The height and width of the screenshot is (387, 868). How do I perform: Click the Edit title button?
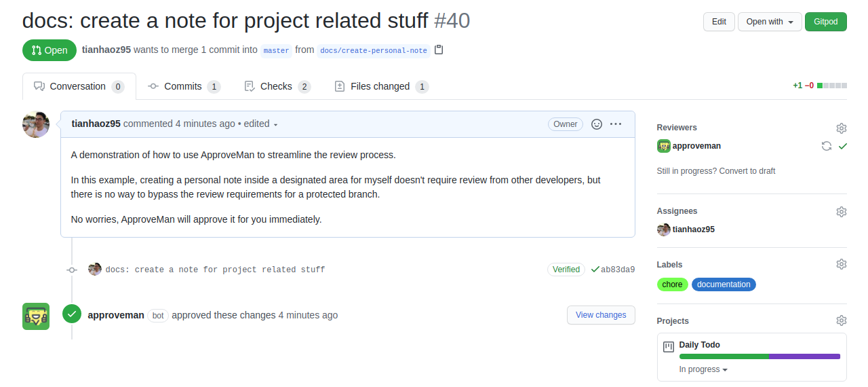point(719,22)
